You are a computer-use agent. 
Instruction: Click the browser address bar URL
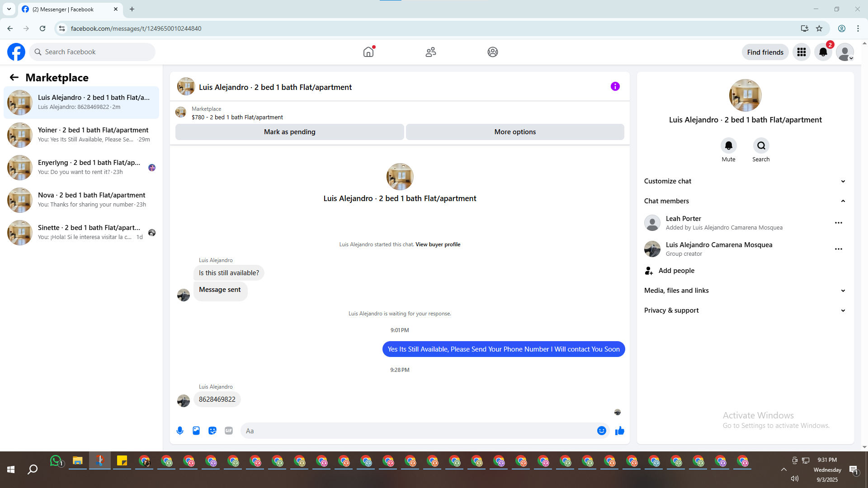pos(136,28)
